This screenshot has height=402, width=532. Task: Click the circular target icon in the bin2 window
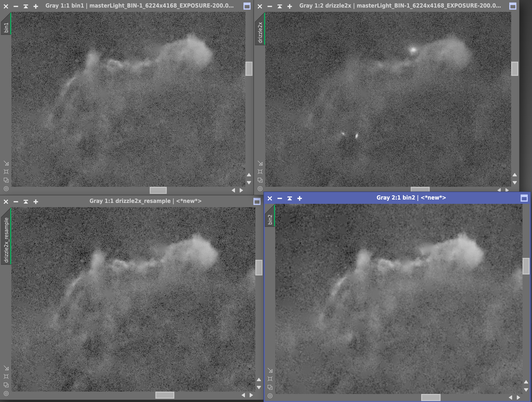pyautogui.click(x=270, y=396)
